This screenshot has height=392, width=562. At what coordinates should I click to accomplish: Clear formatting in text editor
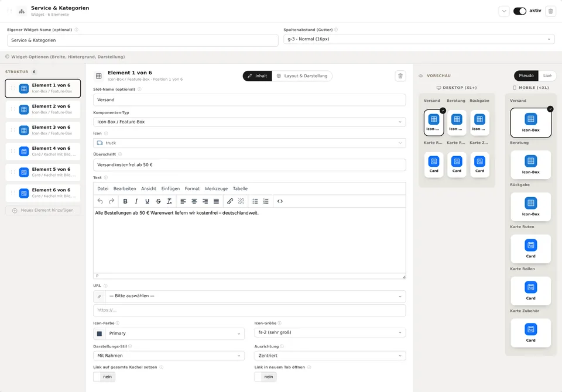[x=169, y=201]
